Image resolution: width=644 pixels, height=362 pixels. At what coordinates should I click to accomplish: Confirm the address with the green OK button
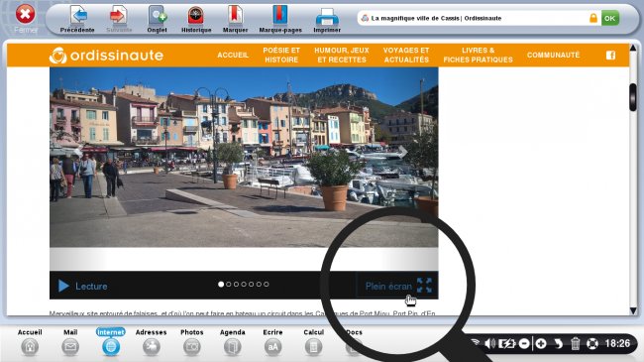(x=610, y=18)
